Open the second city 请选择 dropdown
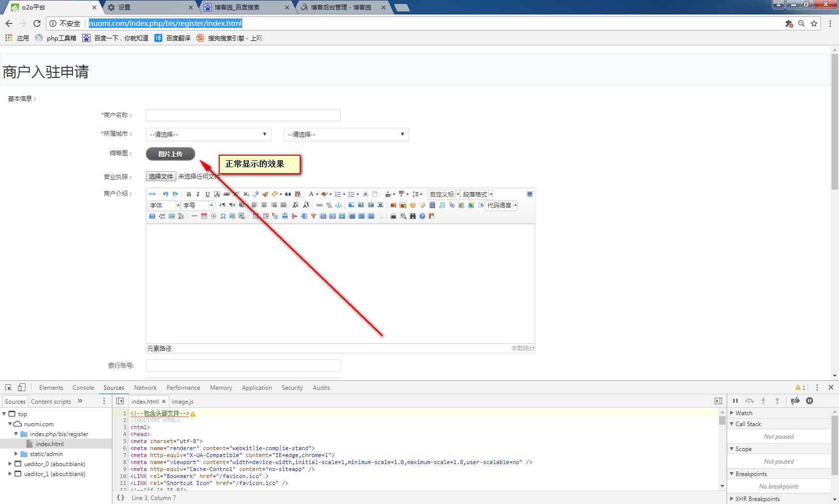839x504 pixels. pyautogui.click(x=346, y=134)
